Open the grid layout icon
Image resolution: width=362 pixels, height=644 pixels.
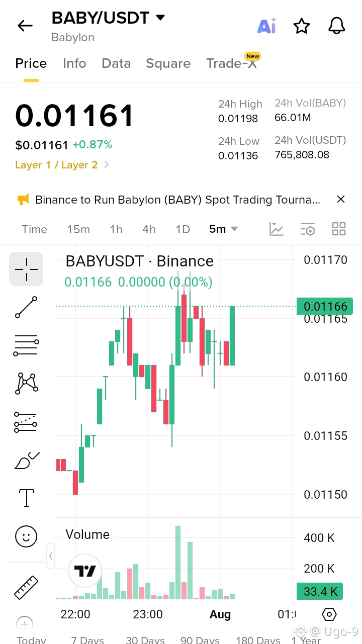339,229
